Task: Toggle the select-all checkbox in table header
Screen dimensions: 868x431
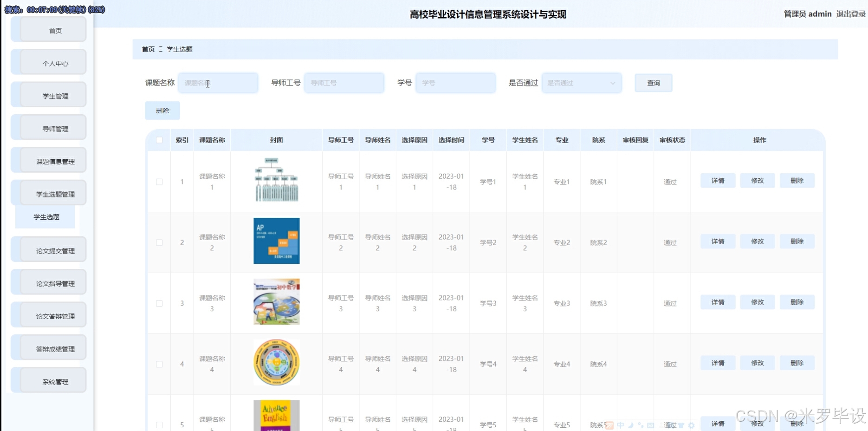Action: 159,140
